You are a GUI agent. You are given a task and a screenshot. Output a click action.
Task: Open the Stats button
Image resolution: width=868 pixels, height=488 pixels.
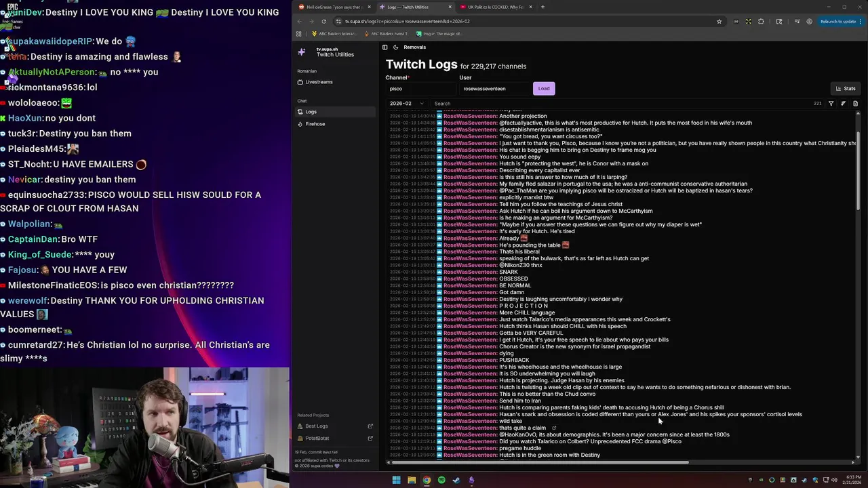click(x=845, y=88)
